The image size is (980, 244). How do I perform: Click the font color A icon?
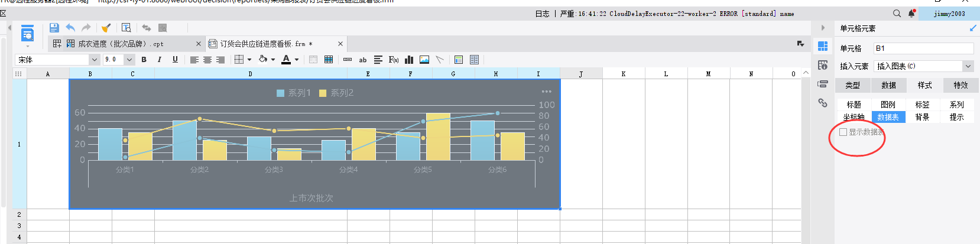tap(286, 60)
